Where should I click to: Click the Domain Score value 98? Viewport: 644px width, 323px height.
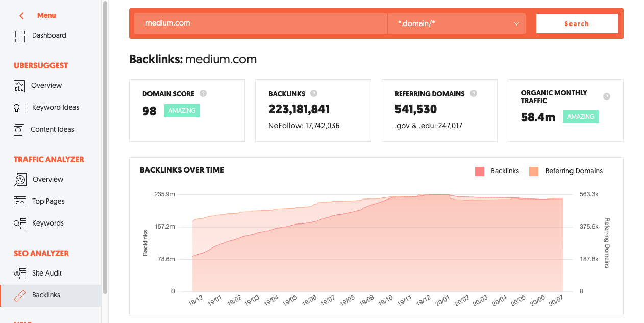(x=150, y=111)
